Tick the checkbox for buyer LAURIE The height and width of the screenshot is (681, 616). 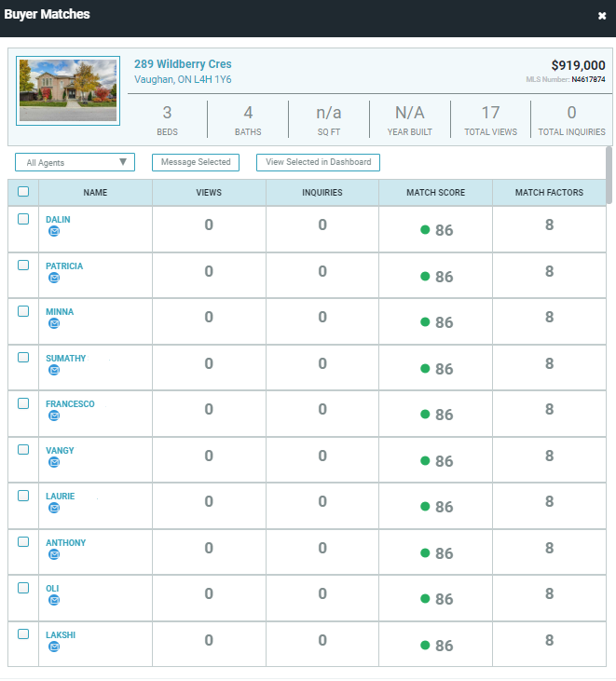[x=23, y=497]
